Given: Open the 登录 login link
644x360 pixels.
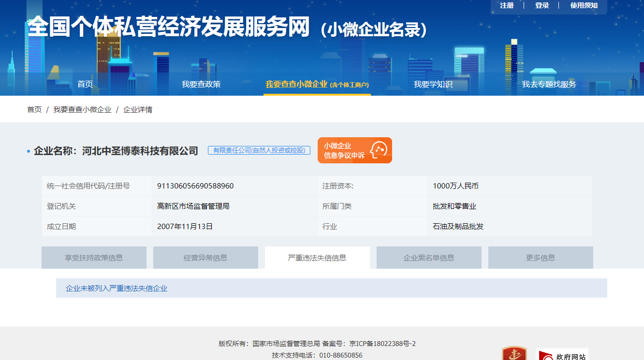Looking at the screenshot, I should pyautogui.click(x=542, y=5).
